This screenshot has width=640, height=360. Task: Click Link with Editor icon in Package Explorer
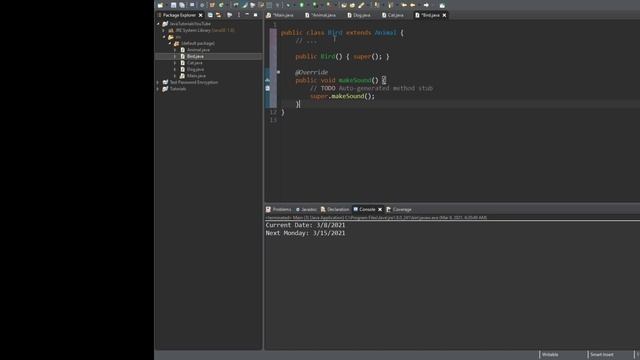click(x=218, y=15)
